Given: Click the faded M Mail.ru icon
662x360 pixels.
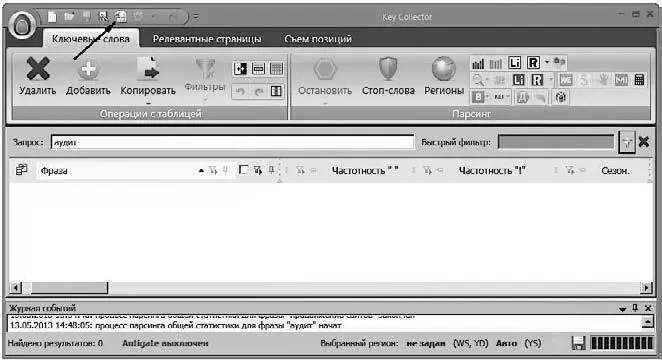Looking at the screenshot, I should (621, 80).
